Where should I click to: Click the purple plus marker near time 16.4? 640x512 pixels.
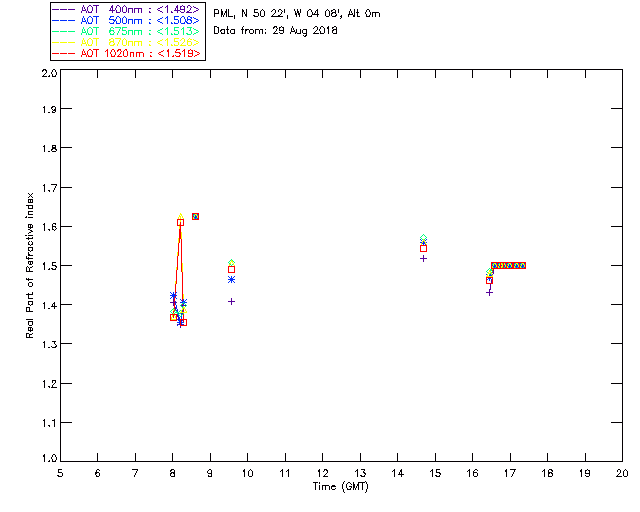pyautogui.click(x=489, y=292)
